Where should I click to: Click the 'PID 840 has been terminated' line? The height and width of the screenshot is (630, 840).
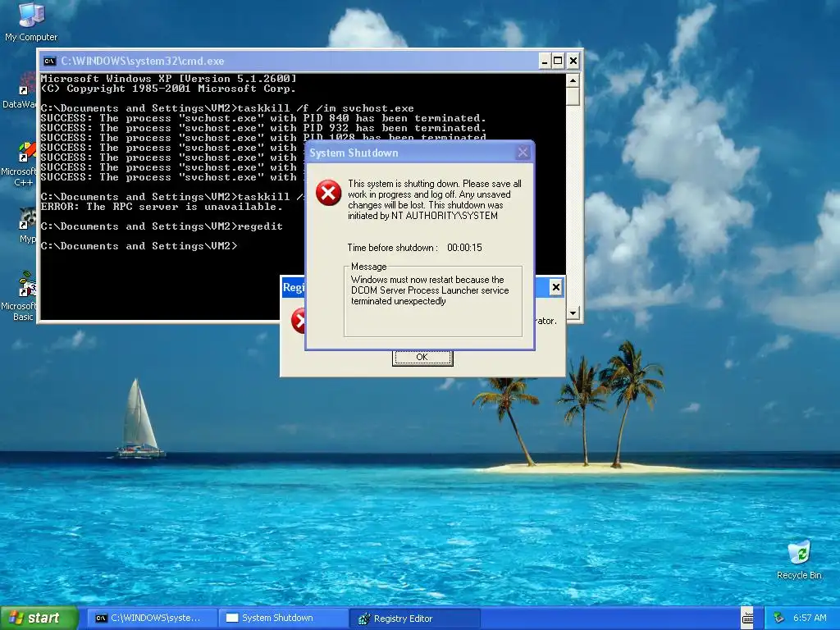263,118
